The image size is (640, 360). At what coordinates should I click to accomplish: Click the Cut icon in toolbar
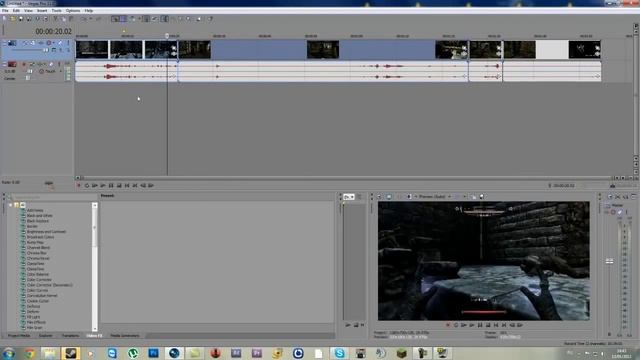coord(56,19)
